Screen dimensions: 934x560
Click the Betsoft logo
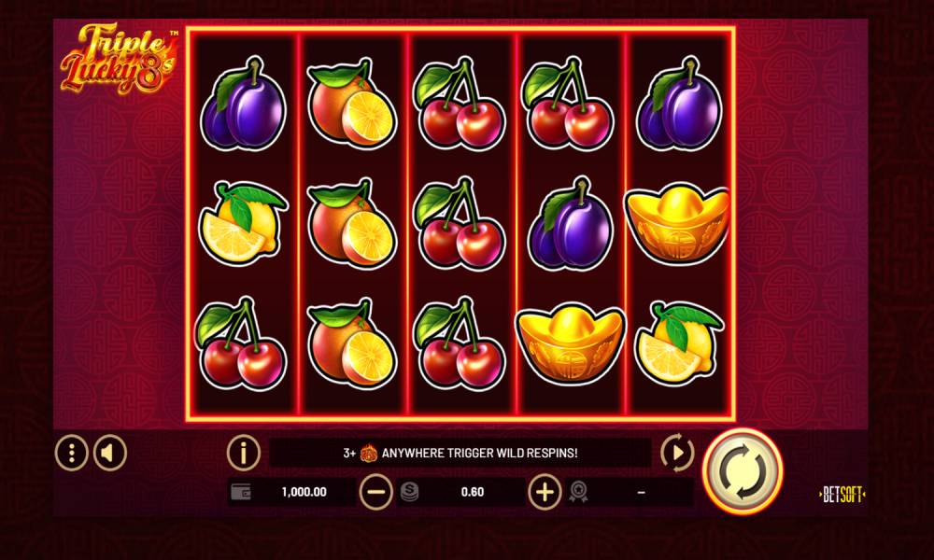842,495
